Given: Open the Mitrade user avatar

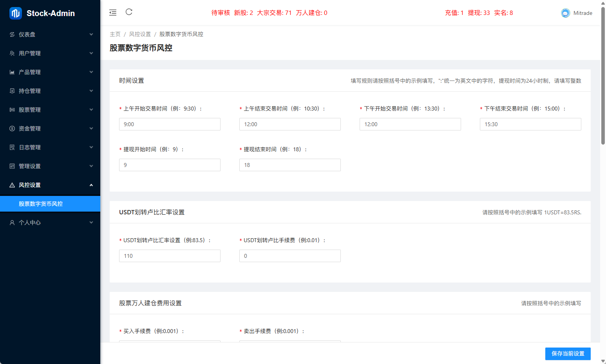Looking at the screenshot, I should click(x=565, y=13).
